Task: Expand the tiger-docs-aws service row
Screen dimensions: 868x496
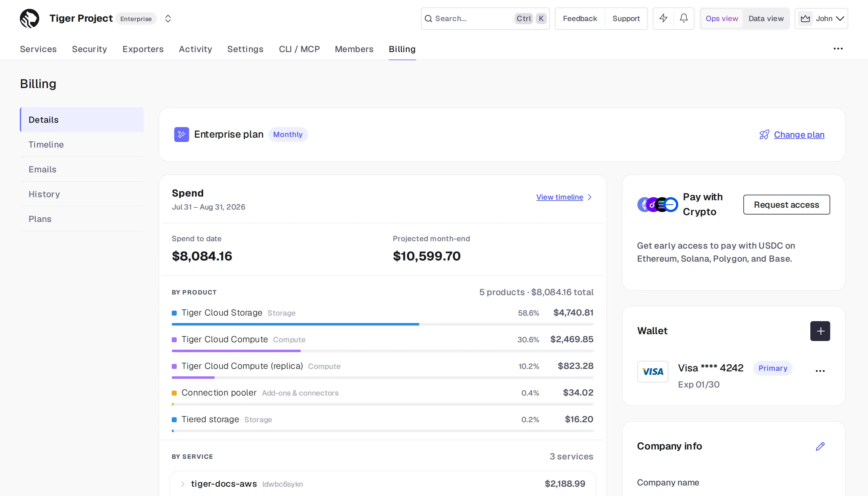Action: pos(383,484)
